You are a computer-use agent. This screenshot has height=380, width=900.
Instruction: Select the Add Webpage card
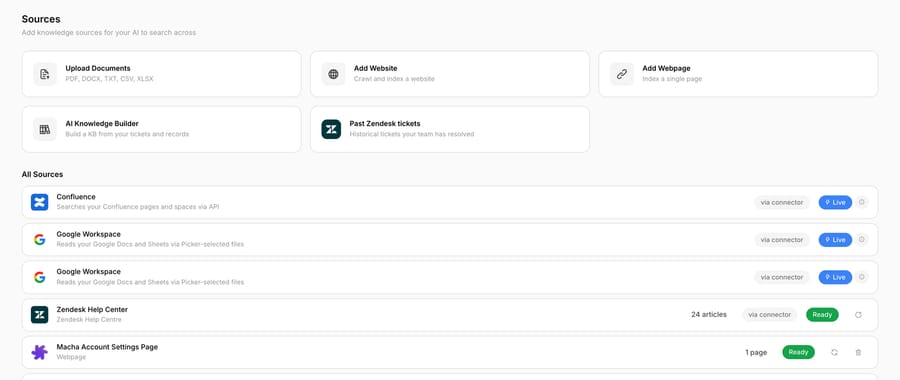(x=738, y=74)
